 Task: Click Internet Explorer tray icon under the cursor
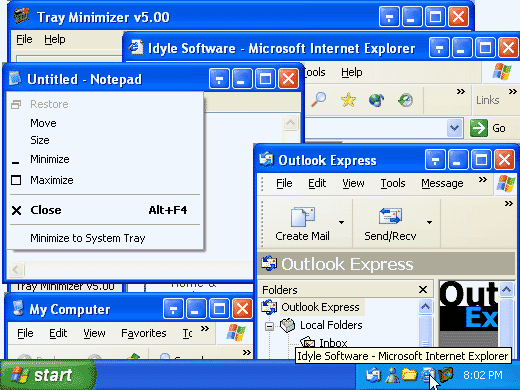click(427, 375)
